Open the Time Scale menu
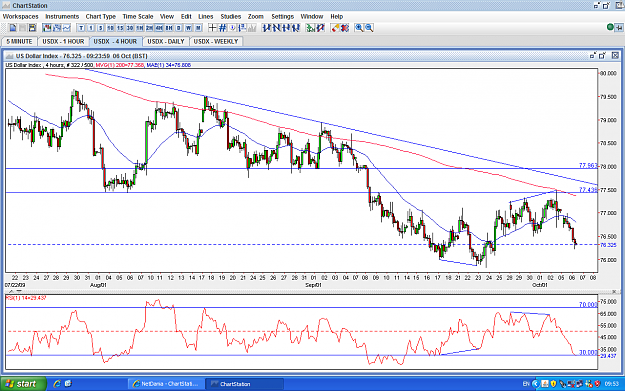Viewport: 625px width, 391px height. 138,16
